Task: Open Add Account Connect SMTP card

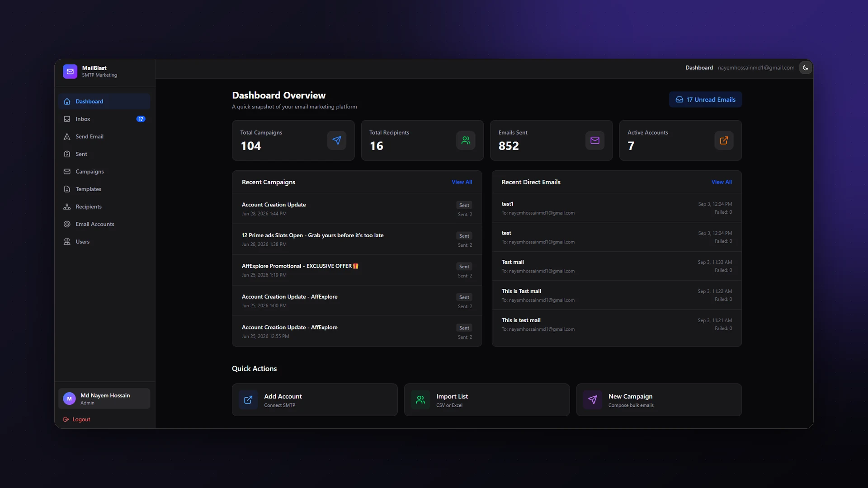Action: coord(315,400)
